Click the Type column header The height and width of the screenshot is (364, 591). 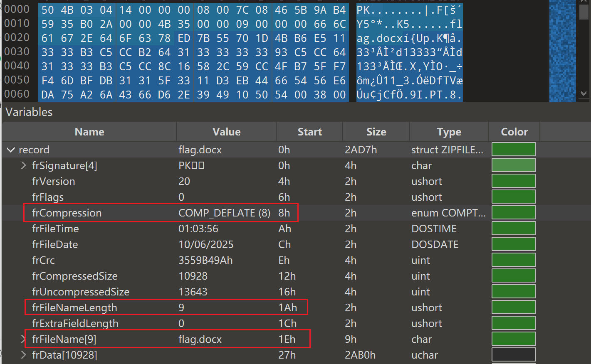(449, 132)
